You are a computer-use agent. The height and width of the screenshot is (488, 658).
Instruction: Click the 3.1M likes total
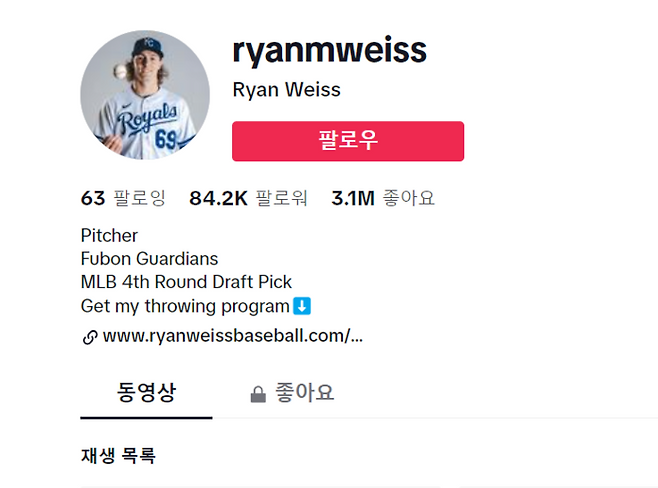pyautogui.click(x=383, y=198)
